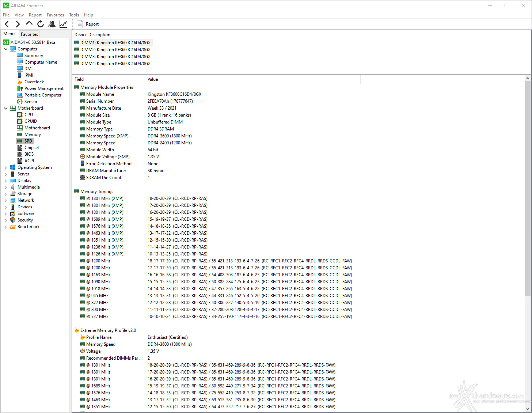Expand the Network node
This screenshot has height=413, width=532.
pos(6,200)
